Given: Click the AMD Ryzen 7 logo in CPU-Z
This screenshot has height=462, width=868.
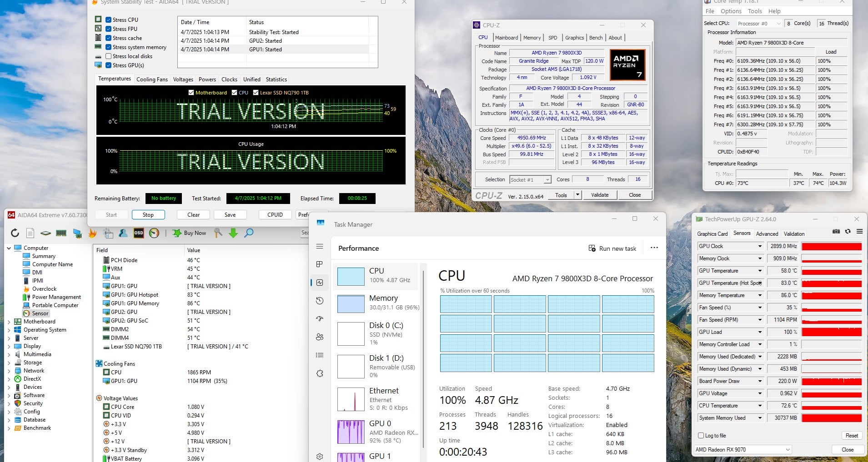Looking at the screenshot, I should 627,65.
